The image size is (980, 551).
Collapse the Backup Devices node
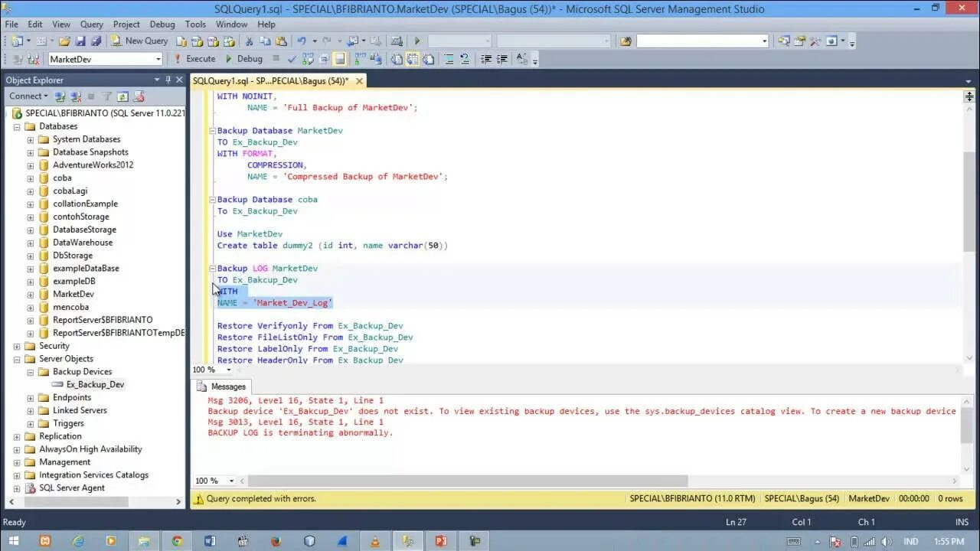click(x=31, y=372)
